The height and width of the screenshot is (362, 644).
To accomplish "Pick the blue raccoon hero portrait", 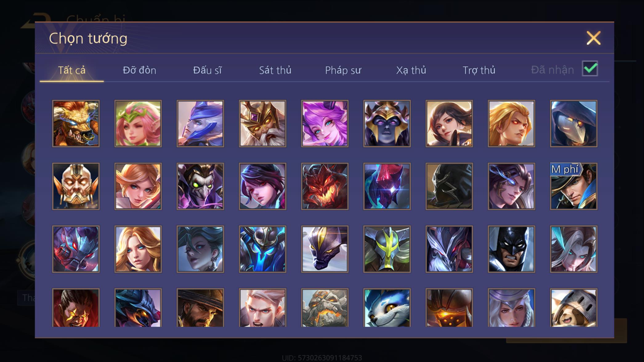I will point(387,308).
